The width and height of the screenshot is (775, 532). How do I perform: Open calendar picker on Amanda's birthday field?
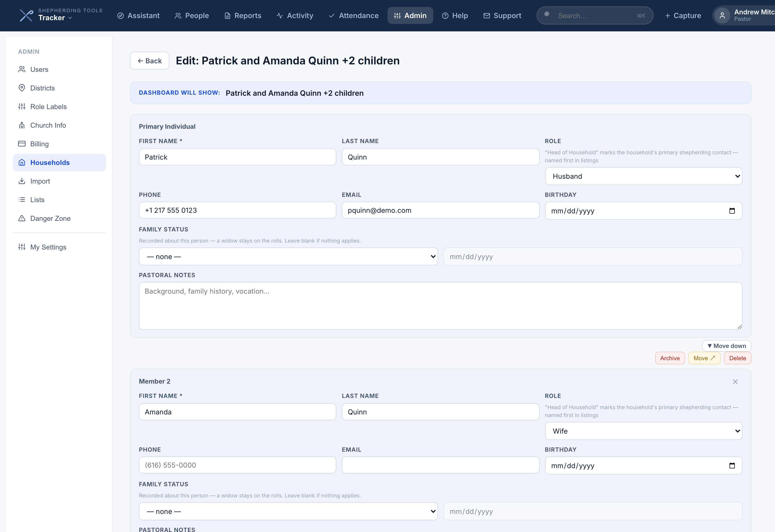[x=732, y=466]
